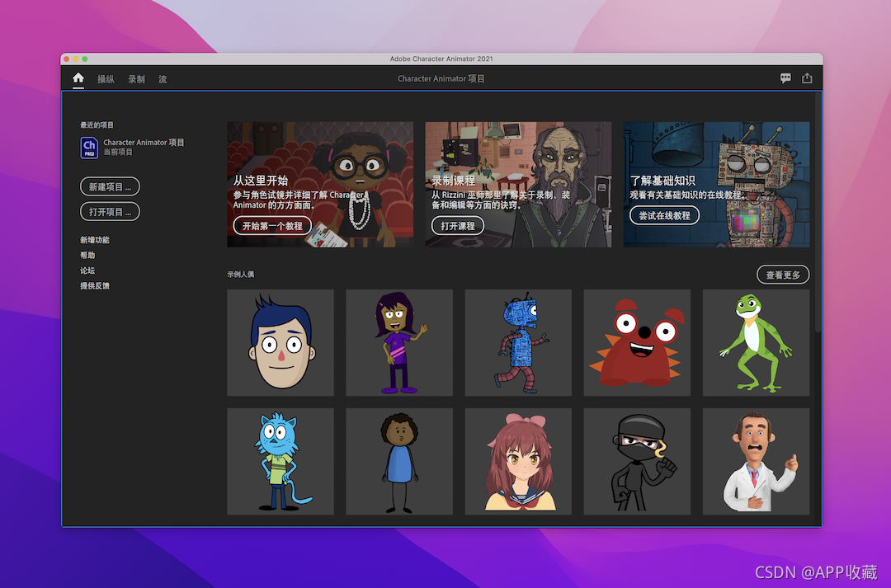
Task: Click the vertical scrollbar of the home panel
Action: tap(818, 212)
